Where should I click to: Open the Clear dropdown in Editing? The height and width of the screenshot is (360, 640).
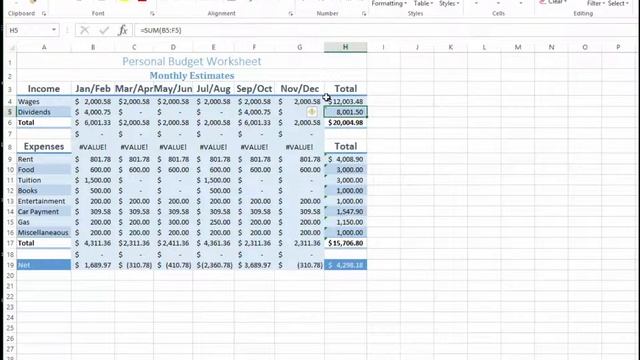553,2
